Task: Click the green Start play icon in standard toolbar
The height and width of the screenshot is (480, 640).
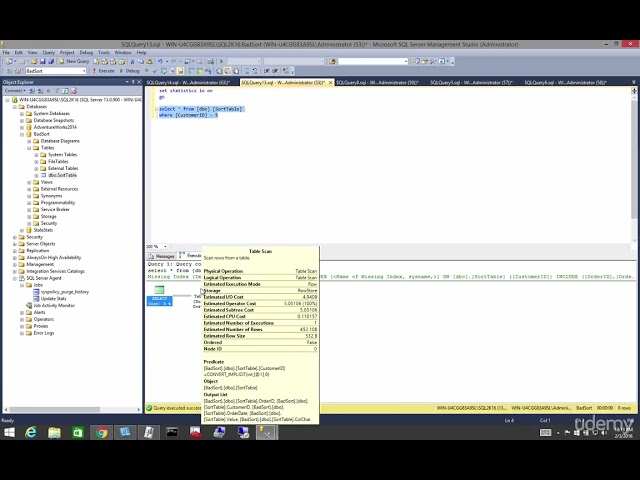Action: click(x=222, y=61)
